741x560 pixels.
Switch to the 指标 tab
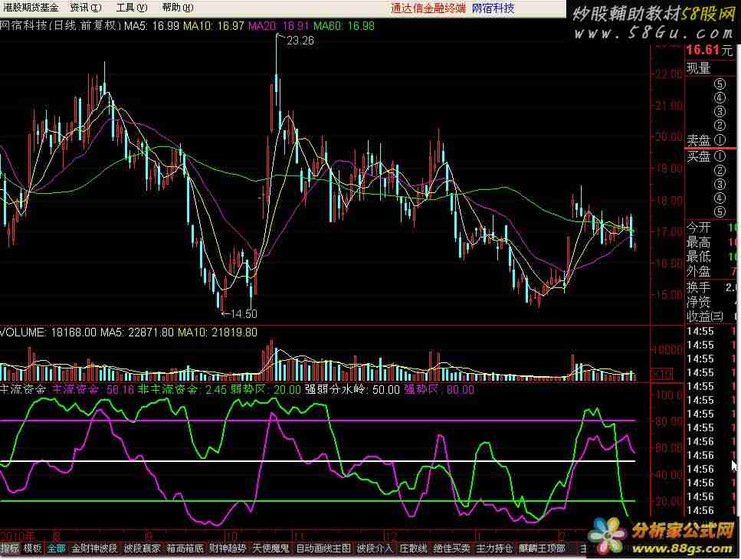[x=10, y=549]
